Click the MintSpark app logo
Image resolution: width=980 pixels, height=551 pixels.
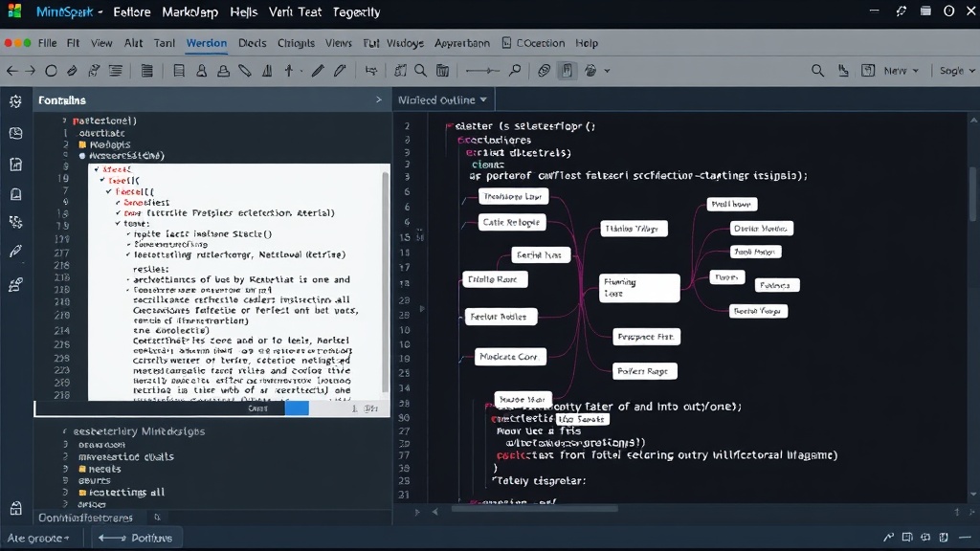click(x=14, y=11)
